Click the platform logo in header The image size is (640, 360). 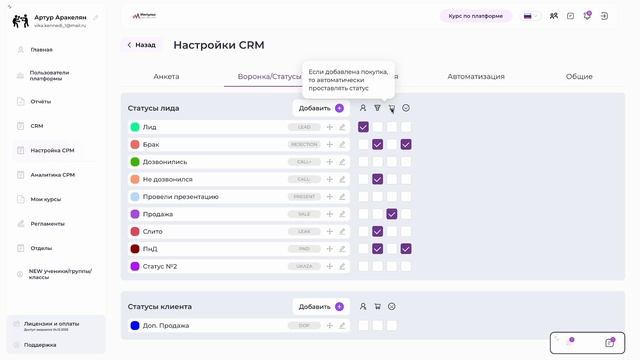tap(144, 16)
